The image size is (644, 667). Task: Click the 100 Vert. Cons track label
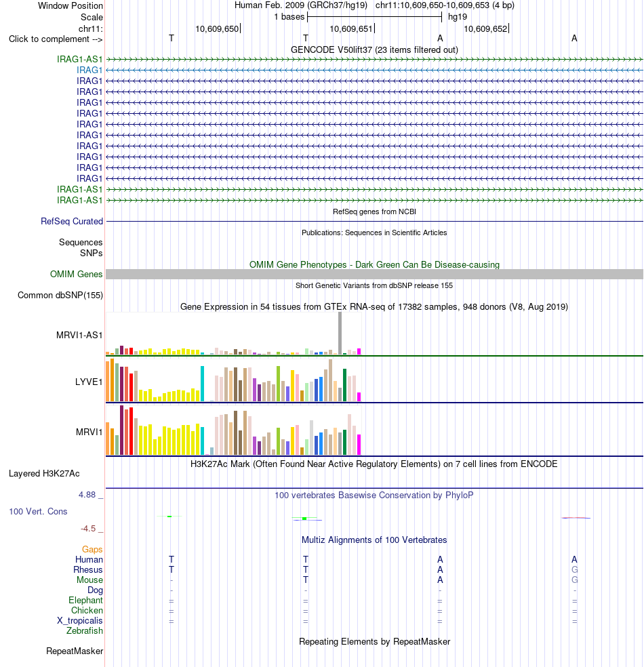pos(38,511)
